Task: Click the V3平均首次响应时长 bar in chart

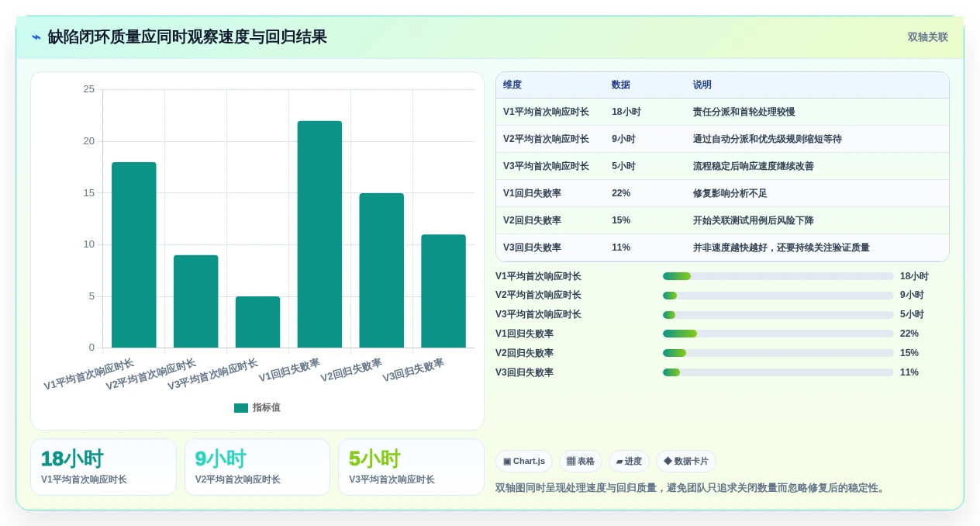Action: tap(257, 322)
